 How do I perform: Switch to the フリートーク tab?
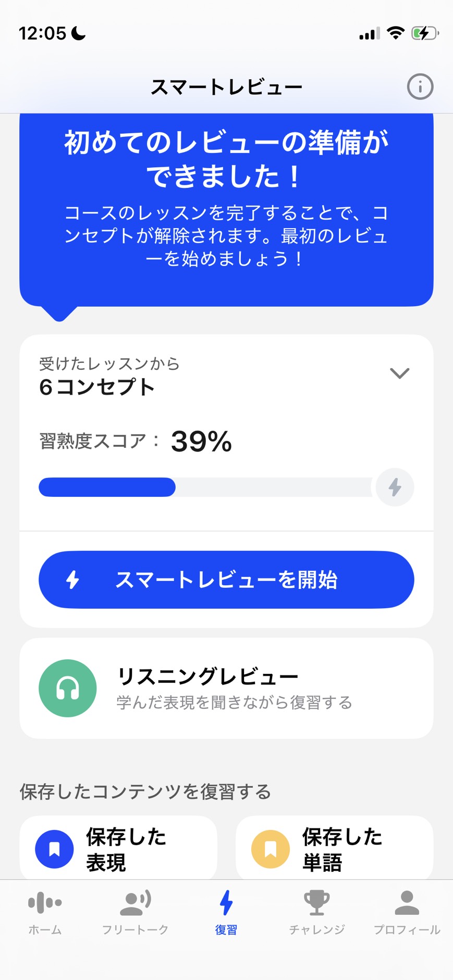point(135,912)
